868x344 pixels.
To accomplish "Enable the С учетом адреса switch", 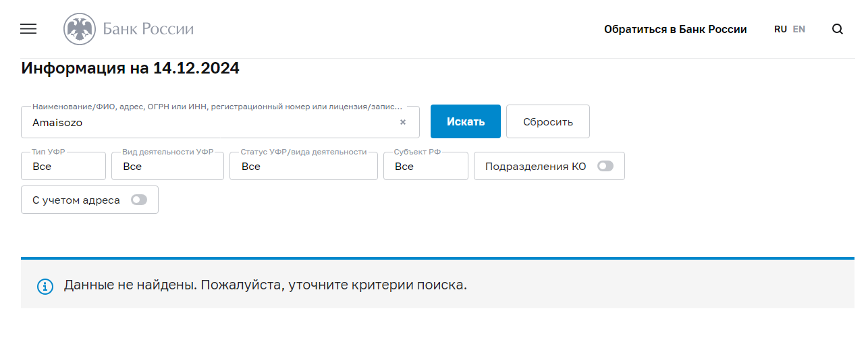I will point(139,200).
